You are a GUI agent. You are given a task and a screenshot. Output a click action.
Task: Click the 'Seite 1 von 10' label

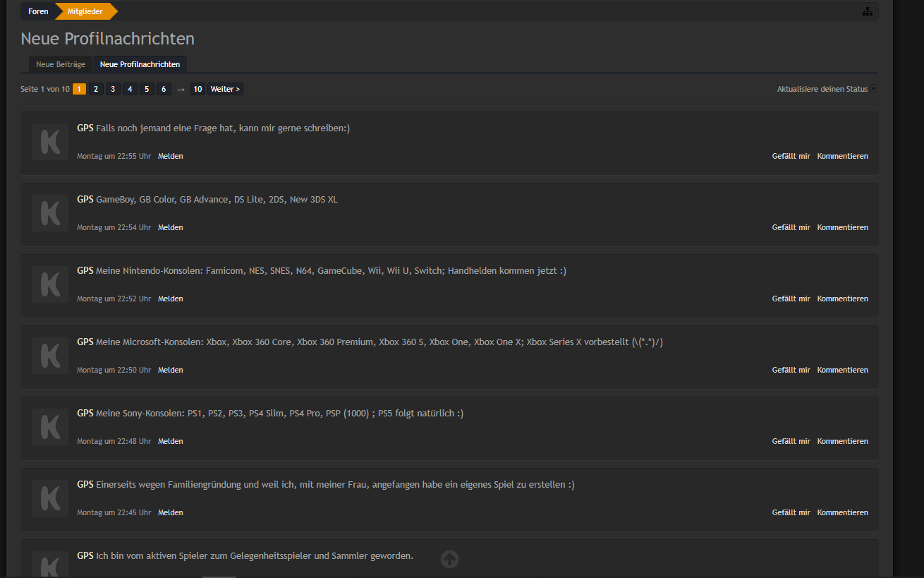coord(45,89)
